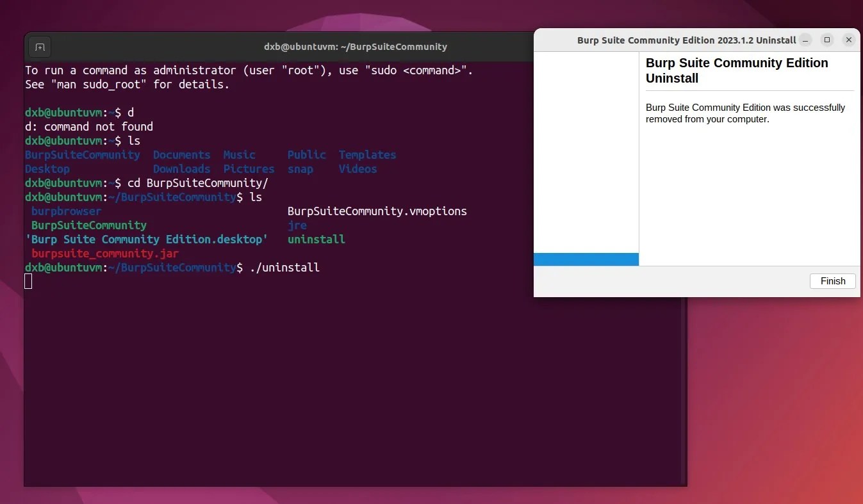
Task: Select the Desktop folder in the ls listing
Action: [47, 168]
